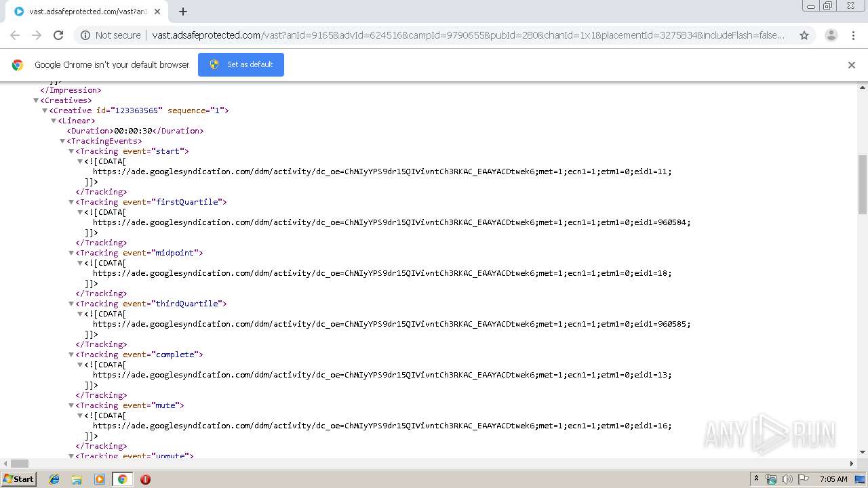
Task: Collapse Tracking event complete node
Action: pos(71,354)
